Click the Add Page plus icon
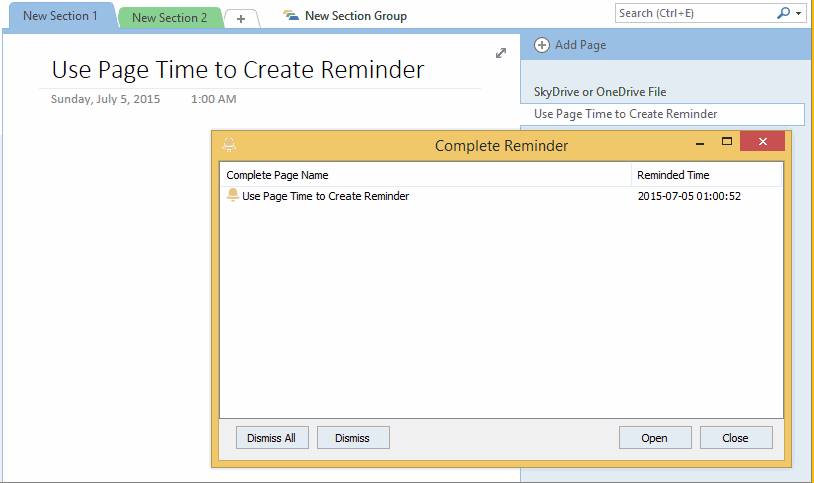Image resolution: width=814 pixels, height=483 pixels. point(542,45)
